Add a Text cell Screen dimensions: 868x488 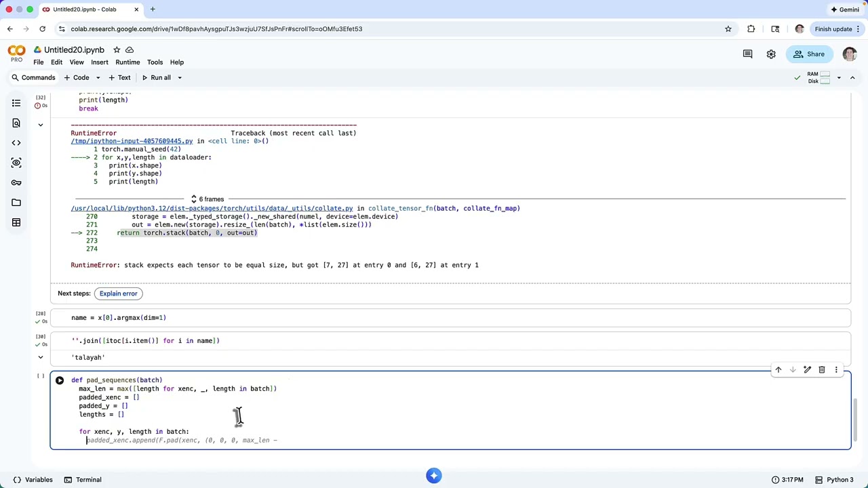119,78
